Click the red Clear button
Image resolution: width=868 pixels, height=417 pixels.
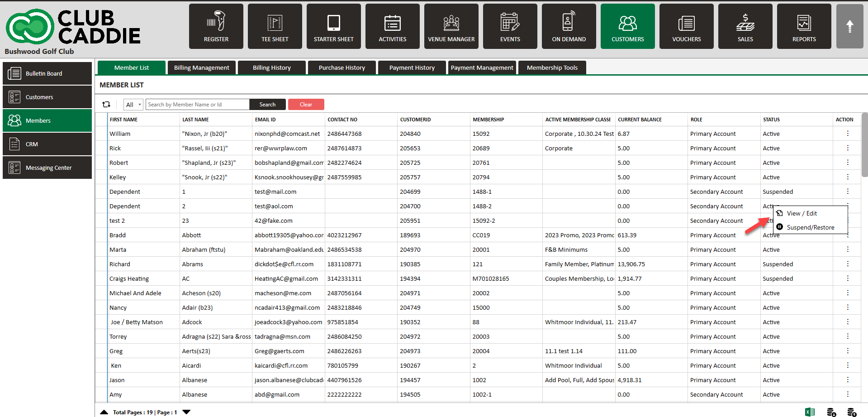[x=306, y=105]
